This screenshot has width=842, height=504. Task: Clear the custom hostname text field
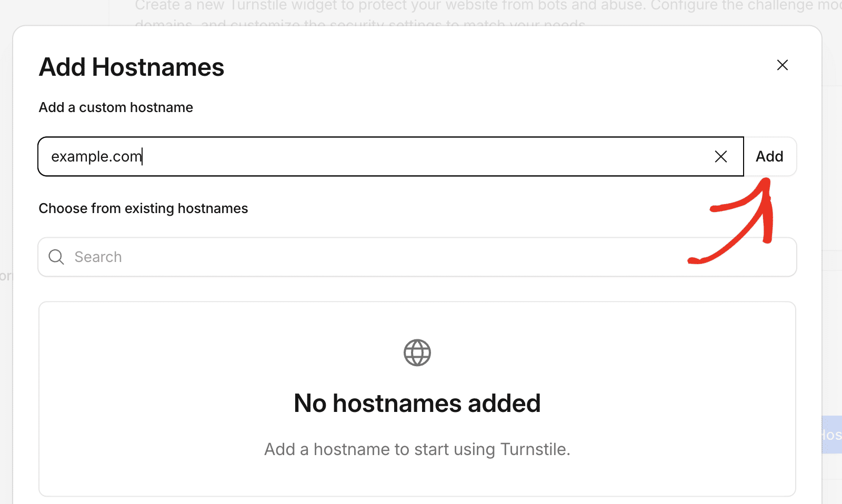721,156
